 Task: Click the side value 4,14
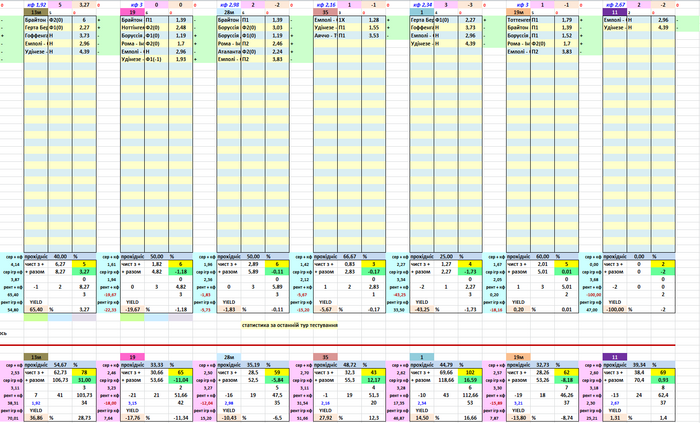(12, 264)
